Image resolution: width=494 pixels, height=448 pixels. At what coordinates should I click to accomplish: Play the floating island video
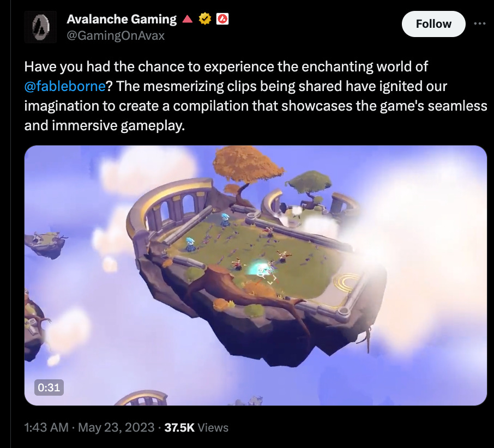(256, 275)
